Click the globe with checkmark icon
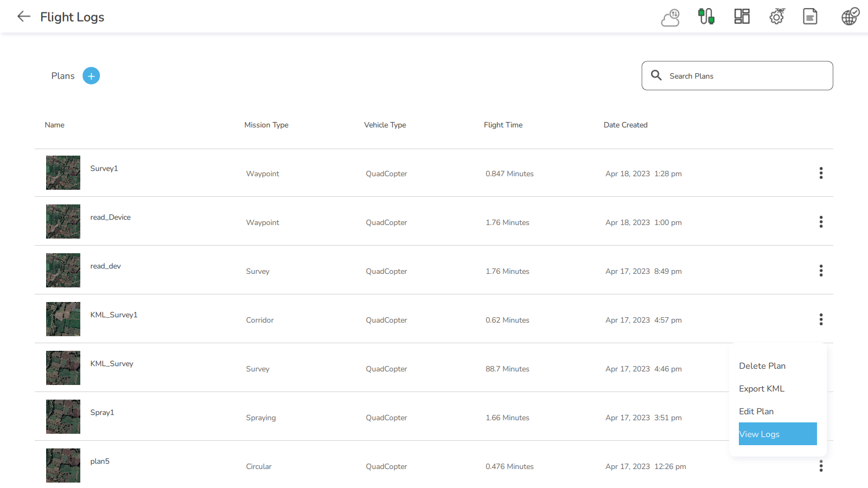868x488 pixels. 850,17
